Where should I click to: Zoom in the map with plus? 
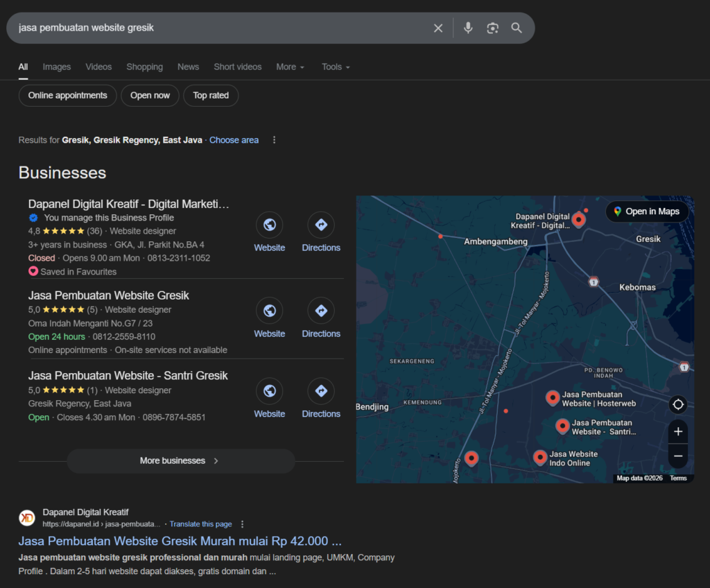click(x=678, y=431)
